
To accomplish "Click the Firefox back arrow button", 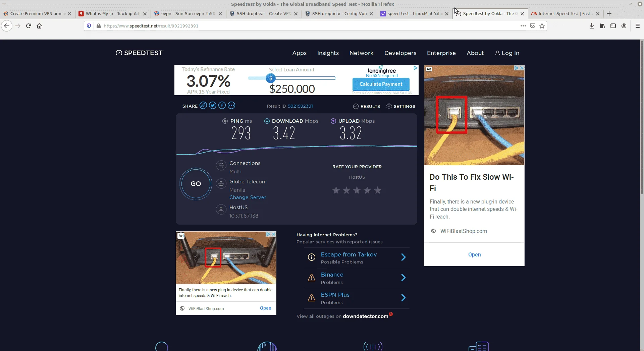I will [7, 26].
